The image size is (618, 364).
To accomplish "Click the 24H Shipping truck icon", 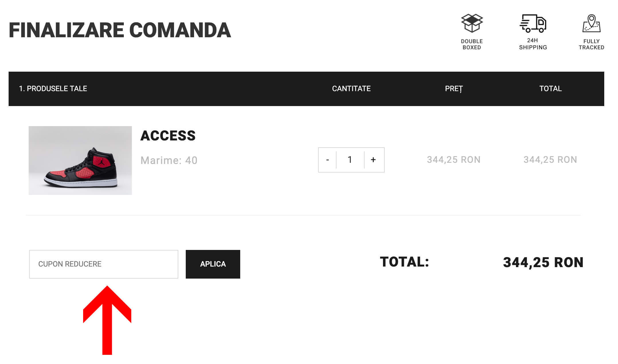I will click(533, 24).
